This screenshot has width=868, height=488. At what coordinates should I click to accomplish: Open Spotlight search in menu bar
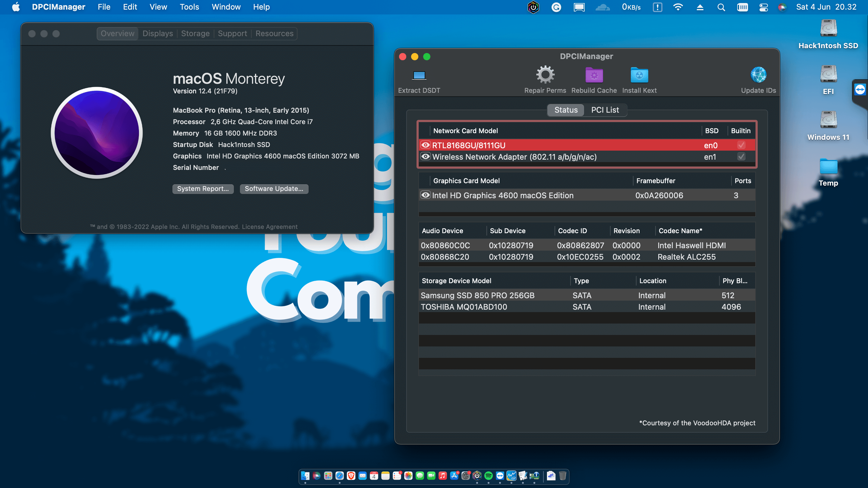721,7
